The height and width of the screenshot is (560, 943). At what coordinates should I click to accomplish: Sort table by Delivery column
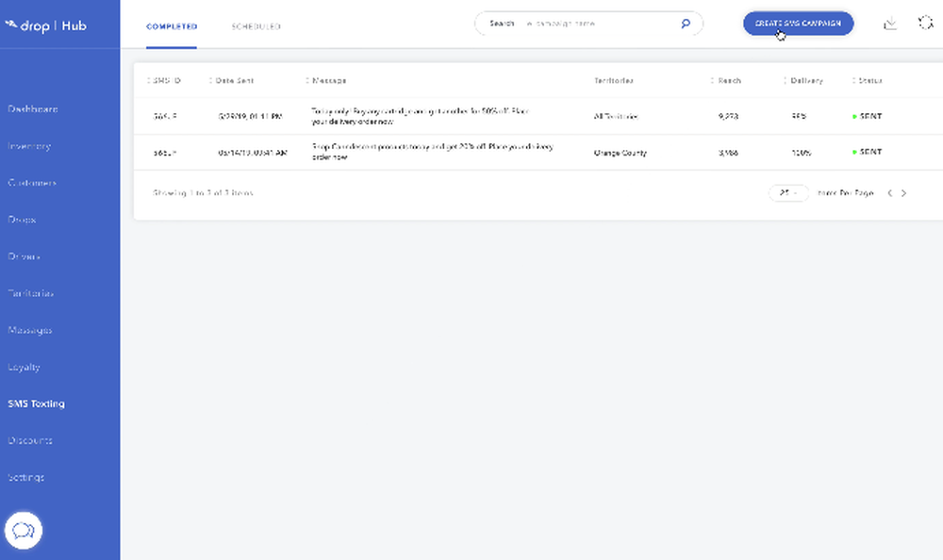[805, 81]
